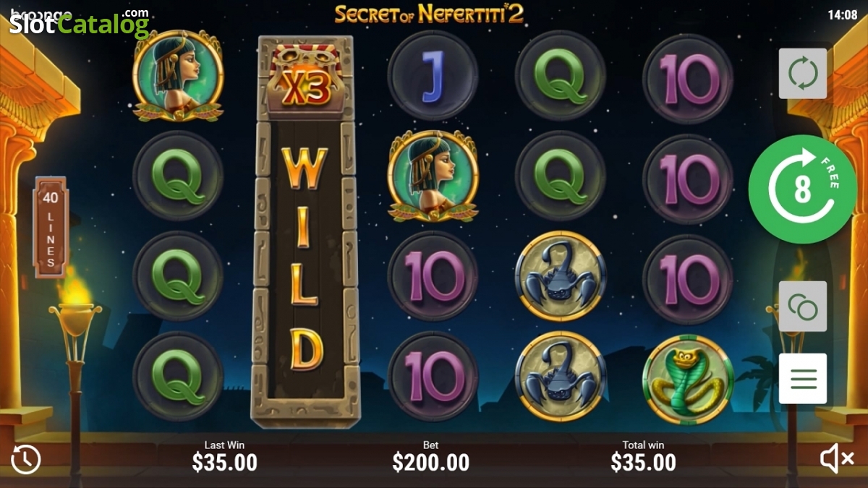The image size is (868, 488).
Task: Click the SlotCatalog.com logo
Action: (80, 23)
